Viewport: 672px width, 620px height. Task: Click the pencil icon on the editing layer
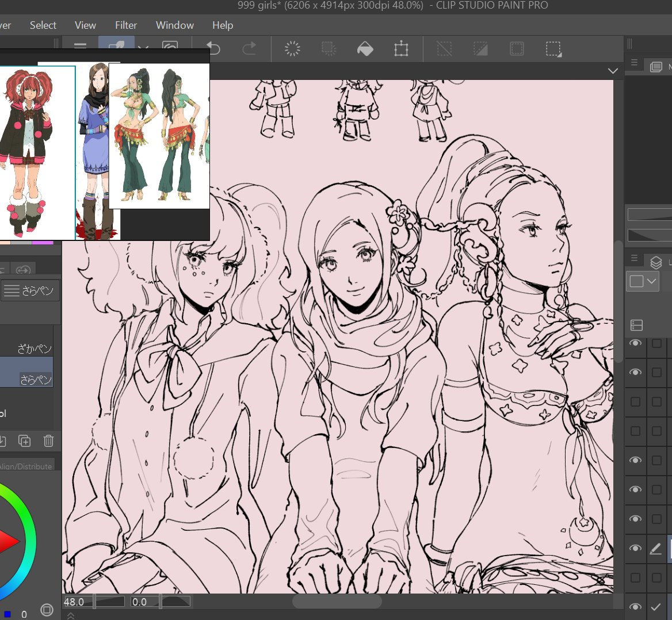point(656,549)
